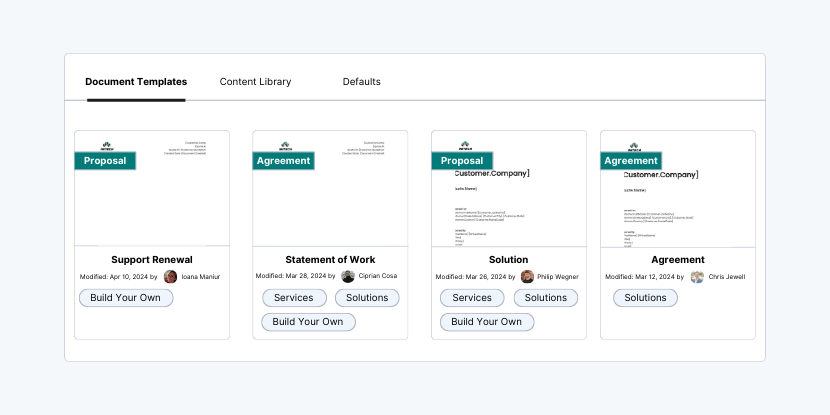Click Proposal badge on Support Renewal template

coord(105,161)
